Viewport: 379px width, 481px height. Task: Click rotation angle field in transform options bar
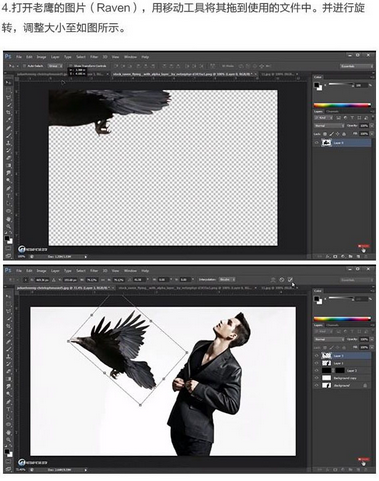138,279
